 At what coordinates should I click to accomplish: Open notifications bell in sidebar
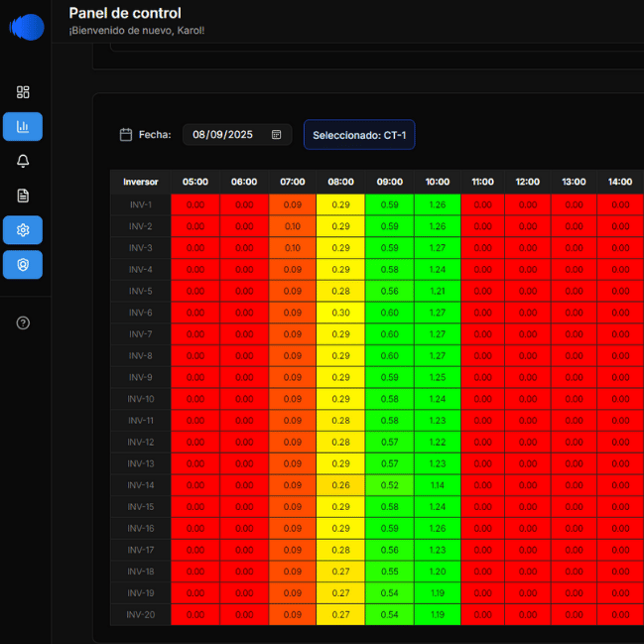[x=23, y=161]
